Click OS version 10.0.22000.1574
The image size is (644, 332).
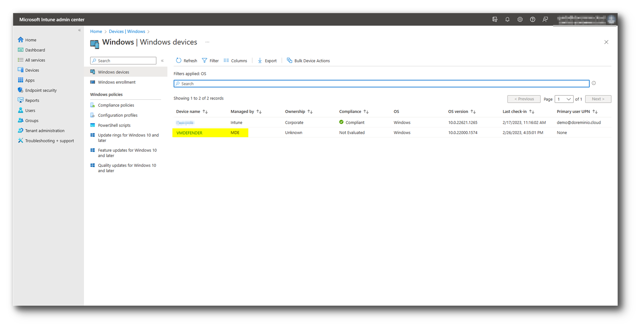click(463, 133)
